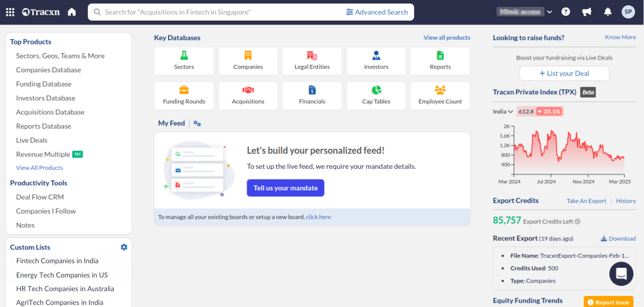The image size is (644, 307).
Task: Open Acquisitions Database in sidebar
Action: tap(50, 112)
